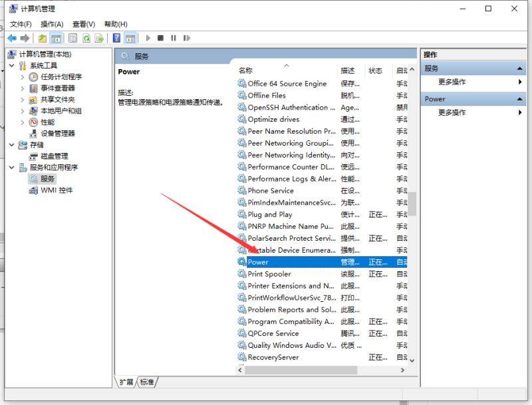The image size is (532, 405).
Task: Collapse the 存储 tree node
Action: click(x=12, y=145)
